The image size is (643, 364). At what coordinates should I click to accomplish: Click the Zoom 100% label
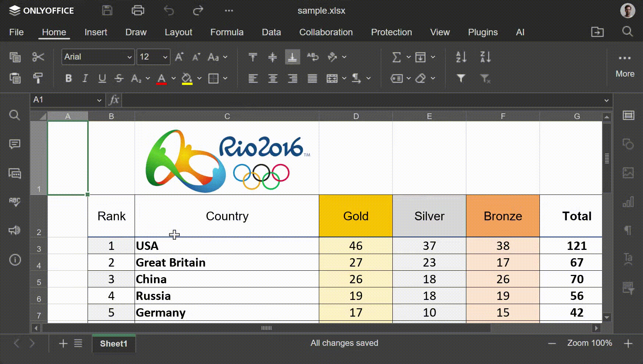click(x=590, y=343)
